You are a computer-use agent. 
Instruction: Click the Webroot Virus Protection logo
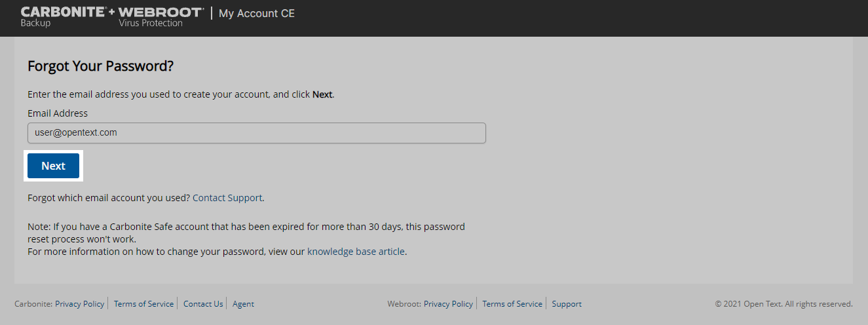point(161,17)
